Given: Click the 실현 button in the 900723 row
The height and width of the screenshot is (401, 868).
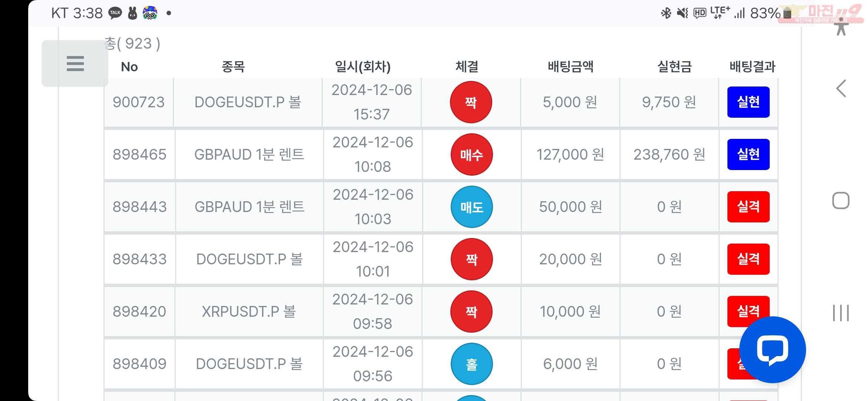Looking at the screenshot, I should point(748,102).
